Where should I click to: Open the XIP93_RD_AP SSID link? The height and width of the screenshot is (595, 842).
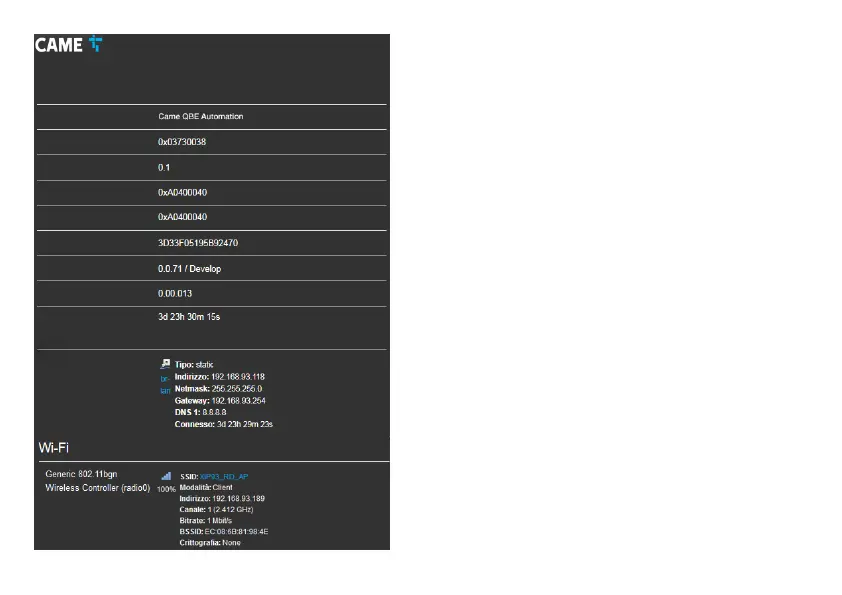224,477
